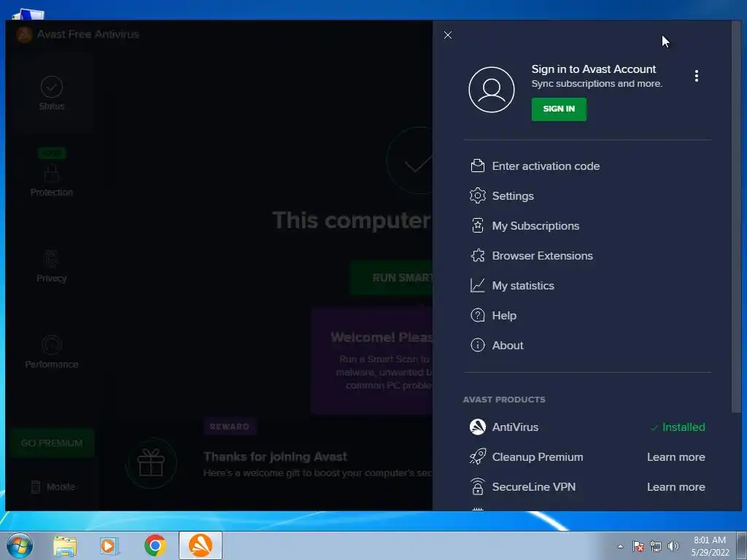This screenshot has width=747, height=560.
Task: Click the green Installed status for AntiVirus
Action: click(678, 427)
